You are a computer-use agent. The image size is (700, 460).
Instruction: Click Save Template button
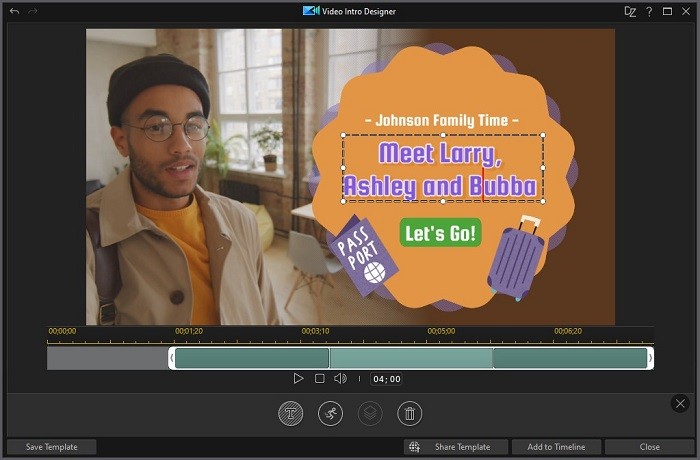[52, 447]
